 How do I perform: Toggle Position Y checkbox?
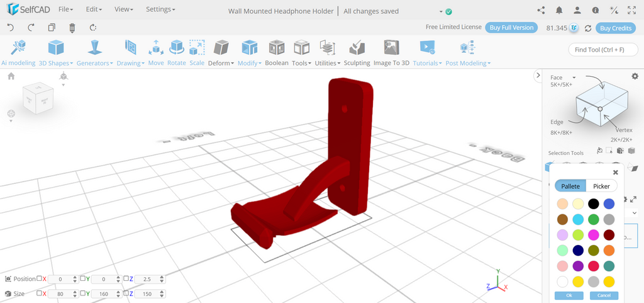pyautogui.click(x=82, y=278)
